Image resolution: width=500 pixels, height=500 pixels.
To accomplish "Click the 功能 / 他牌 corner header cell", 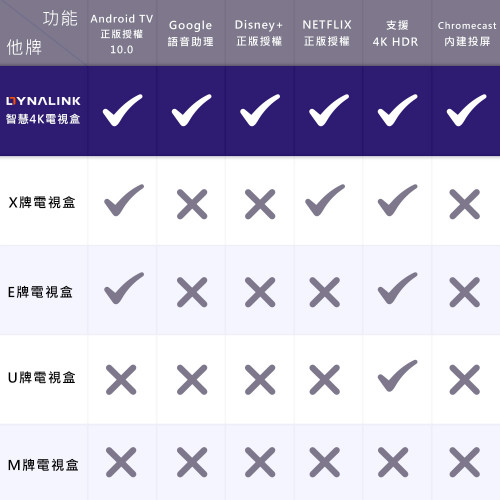I will [43, 33].
